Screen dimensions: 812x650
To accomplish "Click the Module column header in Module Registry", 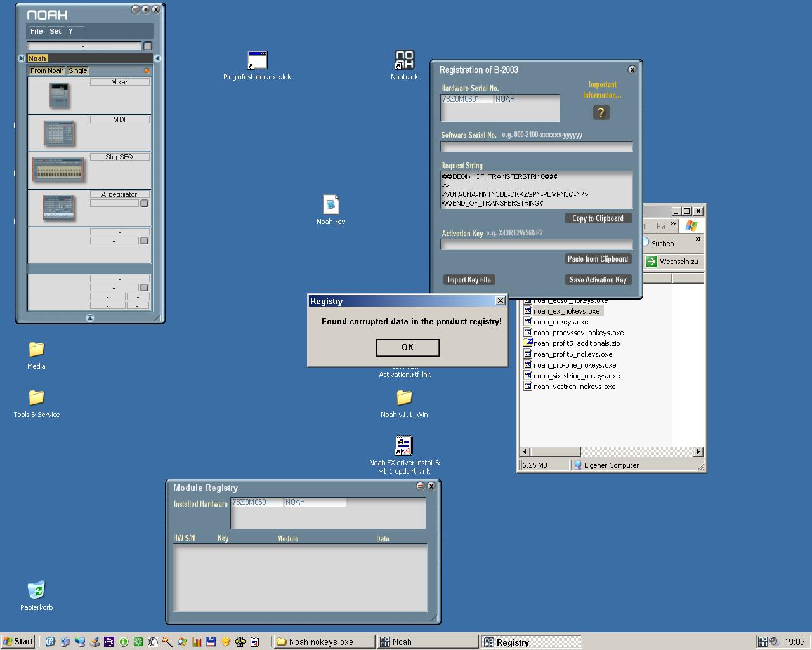I will [287, 538].
